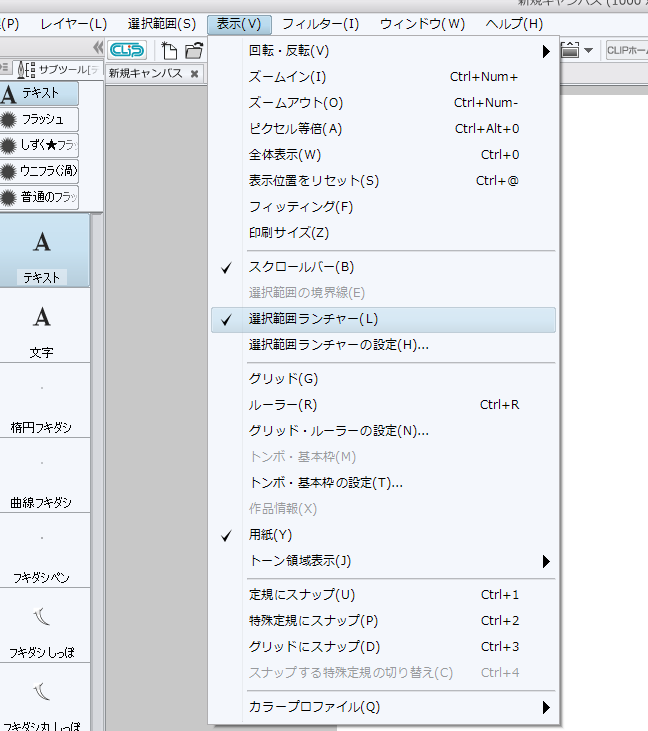The width and height of the screenshot is (648, 731).
Task: Choose ピクセル等倍(A)
Action: 383,129
